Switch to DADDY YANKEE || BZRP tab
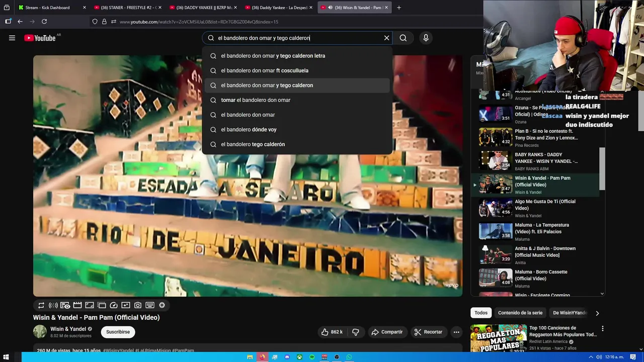 tap(204, 8)
